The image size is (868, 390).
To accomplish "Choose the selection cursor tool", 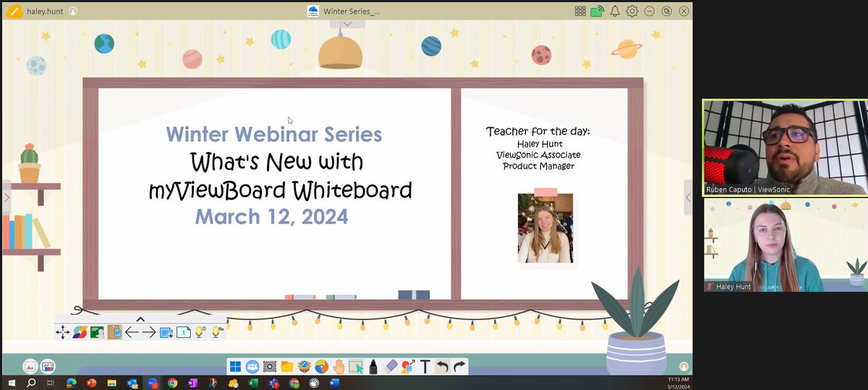I will (x=356, y=367).
